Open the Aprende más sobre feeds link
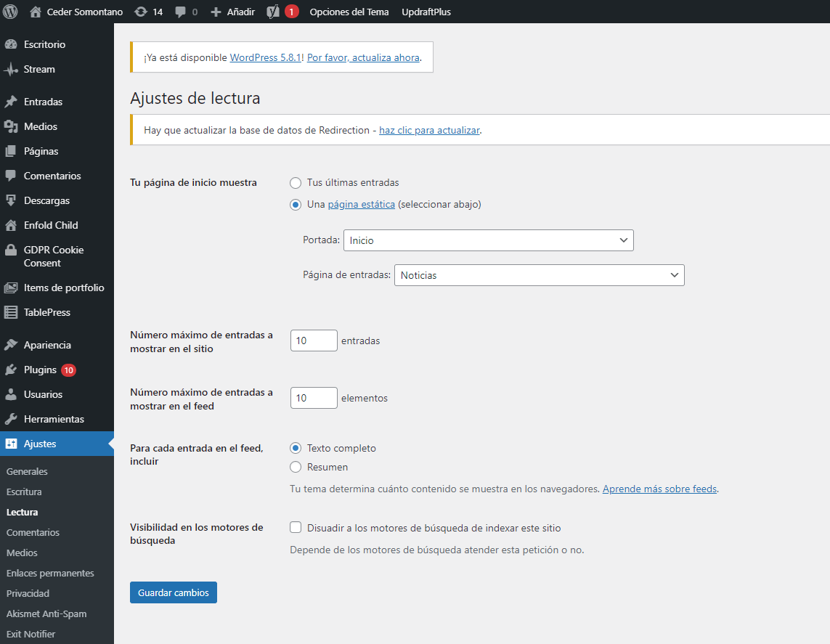 (659, 489)
